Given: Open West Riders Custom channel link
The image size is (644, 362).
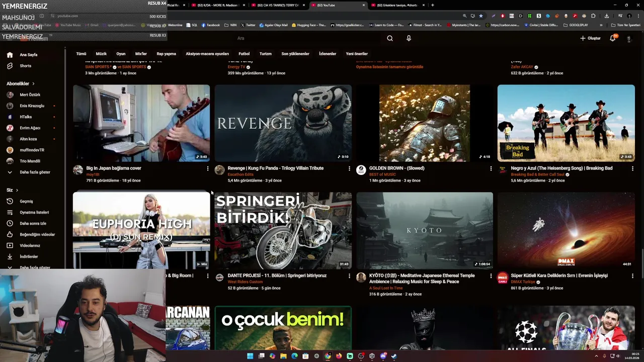Looking at the screenshot, I should coord(245,282).
